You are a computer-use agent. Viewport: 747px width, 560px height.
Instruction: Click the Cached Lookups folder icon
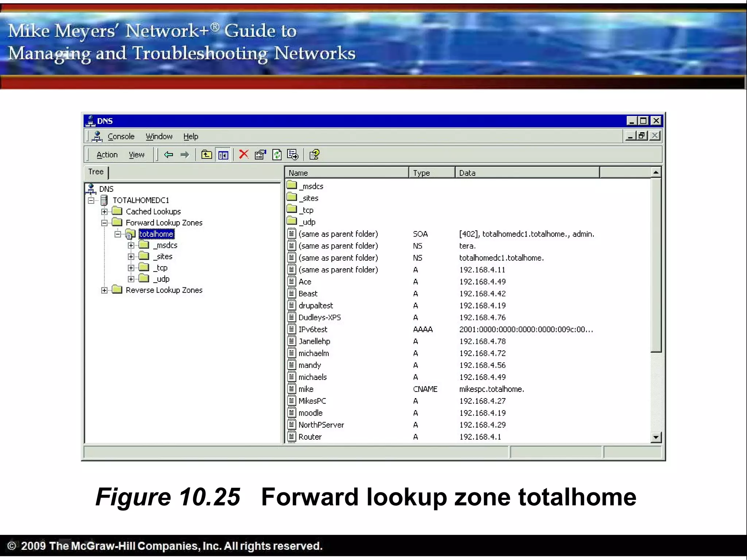coord(117,211)
